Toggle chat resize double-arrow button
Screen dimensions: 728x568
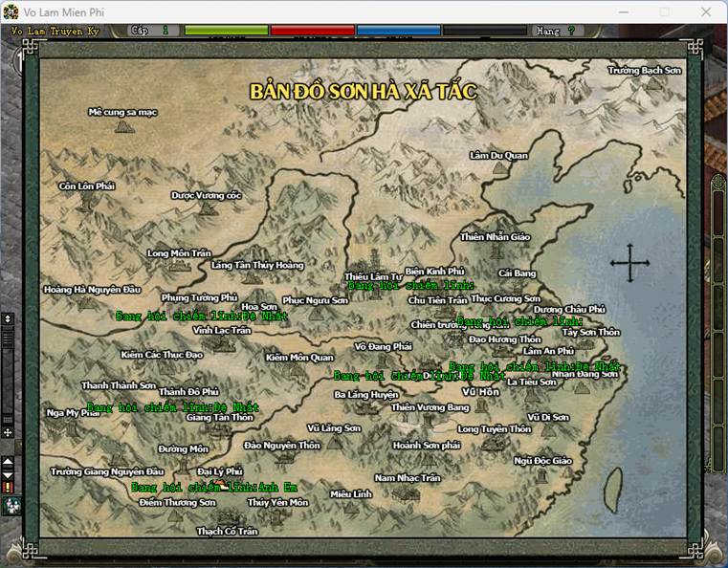click(8, 318)
